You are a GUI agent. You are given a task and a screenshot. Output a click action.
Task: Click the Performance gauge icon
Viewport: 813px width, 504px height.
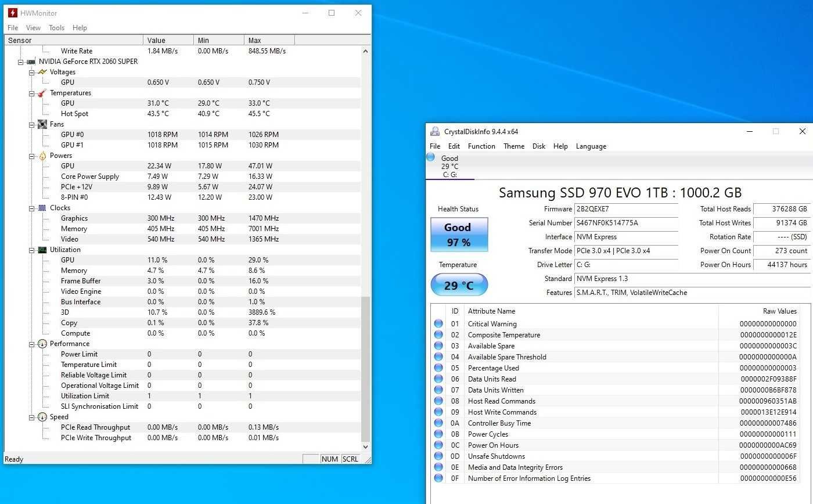pos(42,344)
